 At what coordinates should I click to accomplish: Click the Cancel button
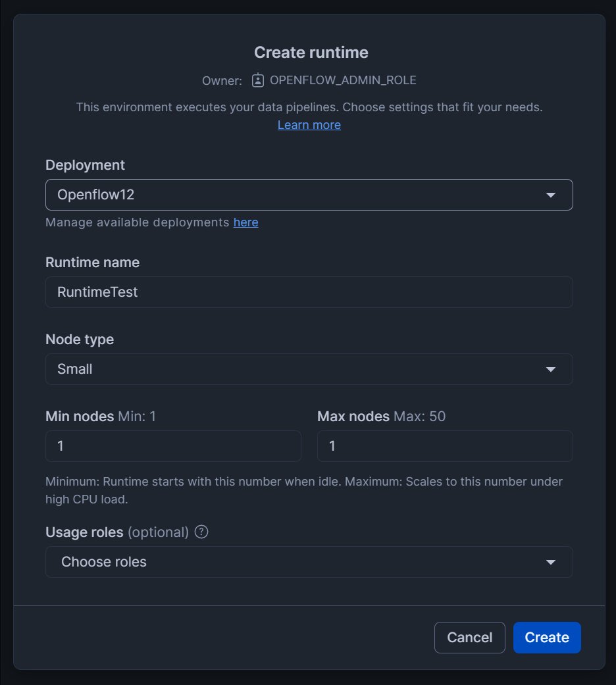tap(469, 637)
